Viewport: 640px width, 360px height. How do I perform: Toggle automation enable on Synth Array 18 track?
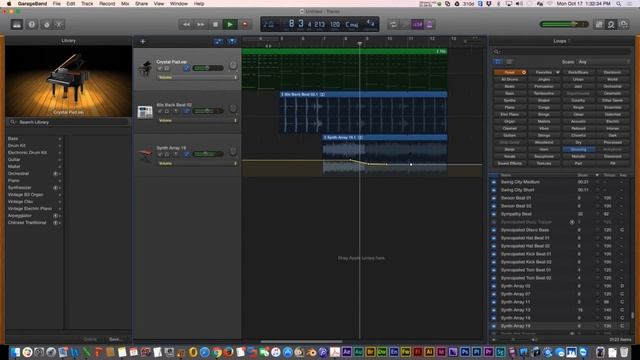(187, 154)
